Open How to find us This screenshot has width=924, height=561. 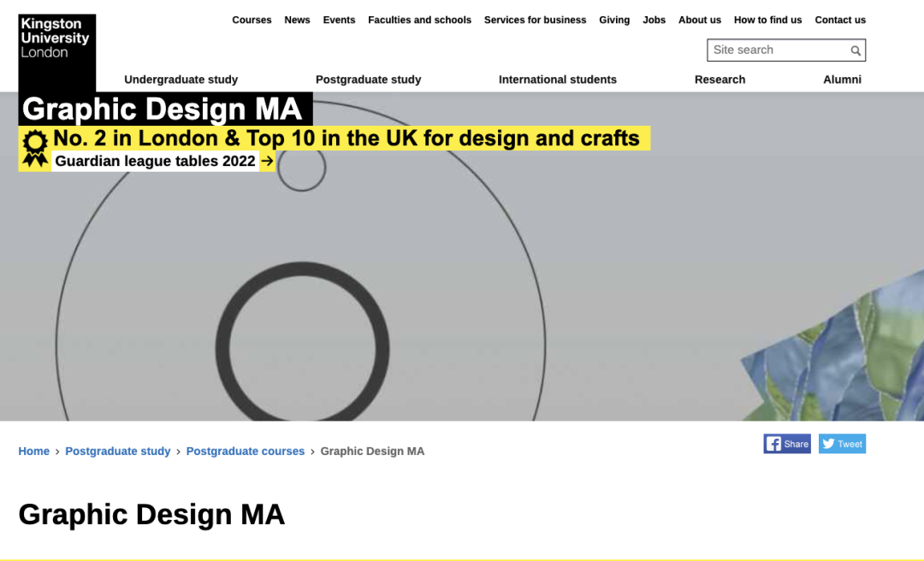coord(767,20)
